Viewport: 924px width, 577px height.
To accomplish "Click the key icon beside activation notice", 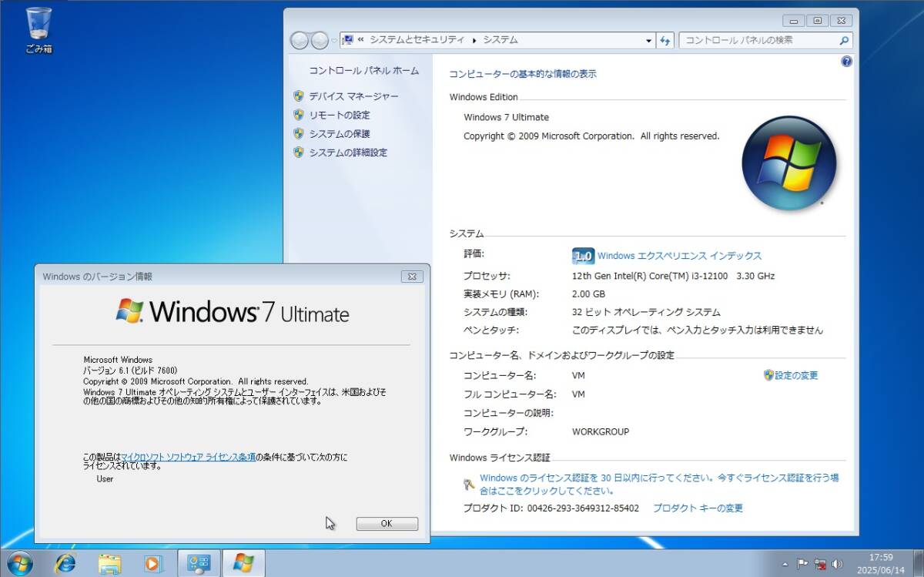I will (469, 484).
